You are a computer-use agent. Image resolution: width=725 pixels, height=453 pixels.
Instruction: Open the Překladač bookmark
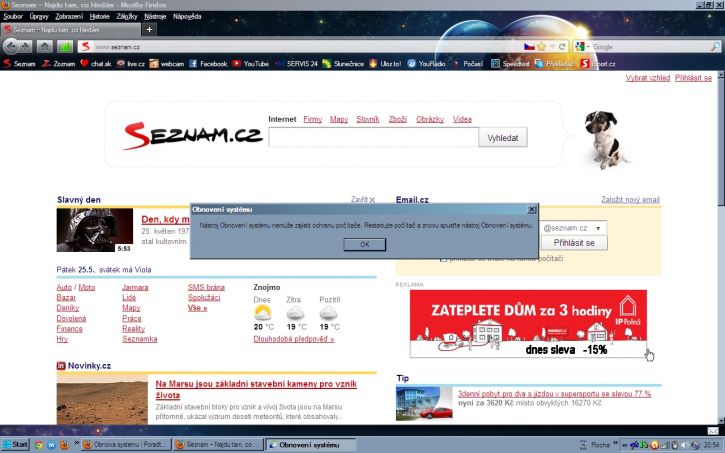(x=554, y=64)
